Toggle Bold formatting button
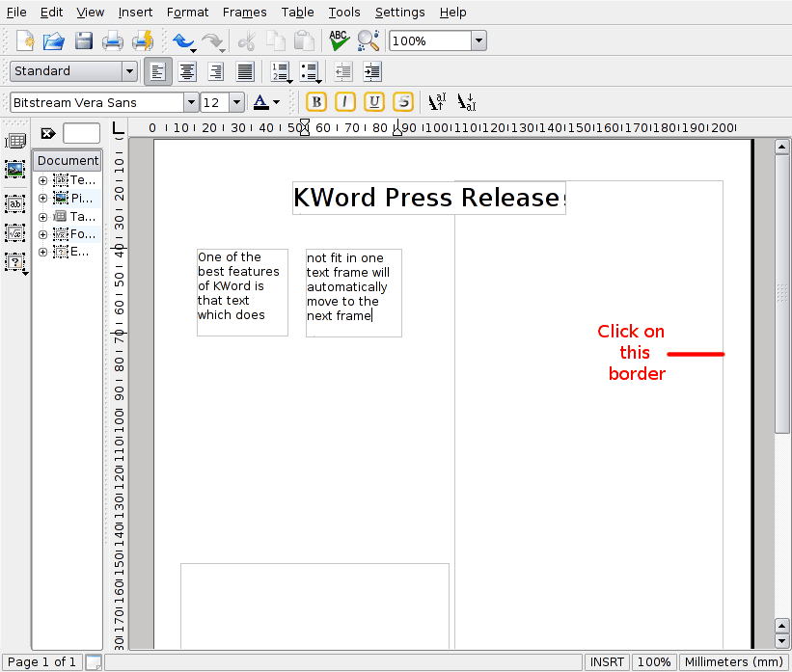This screenshot has height=672, width=792. 315,102
